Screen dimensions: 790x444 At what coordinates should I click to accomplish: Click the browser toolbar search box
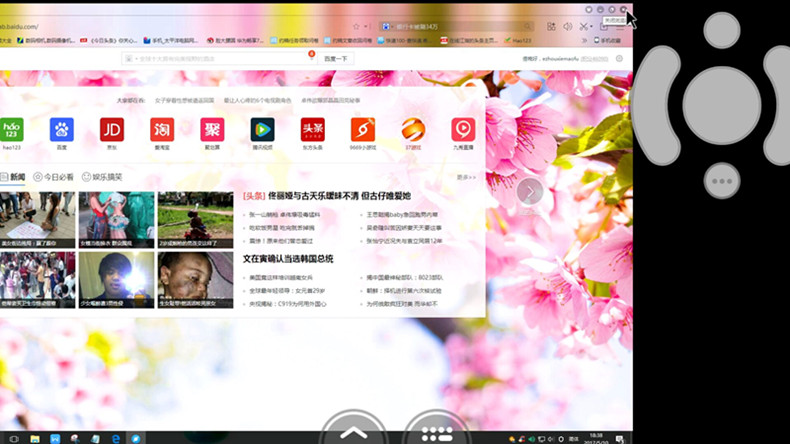(x=456, y=27)
